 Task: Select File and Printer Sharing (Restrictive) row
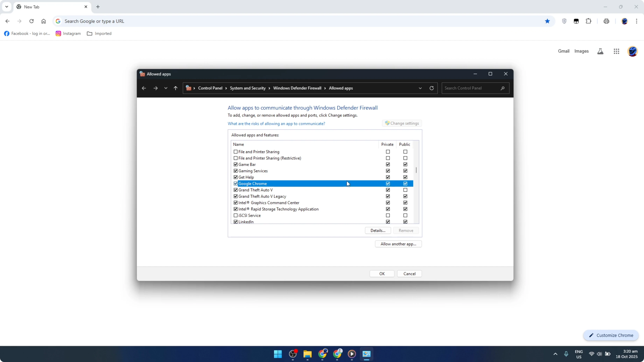click(323, 158)
